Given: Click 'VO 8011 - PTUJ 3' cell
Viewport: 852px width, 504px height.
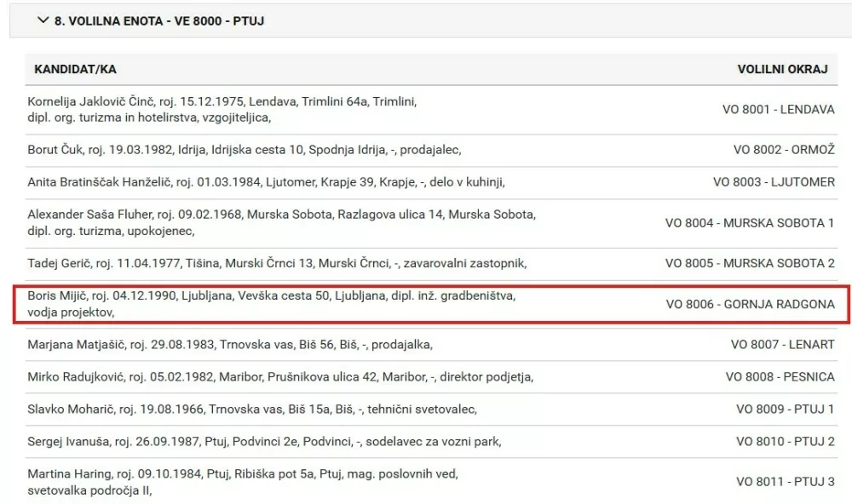Looking at the screenshot, I should tap(786, 482).
